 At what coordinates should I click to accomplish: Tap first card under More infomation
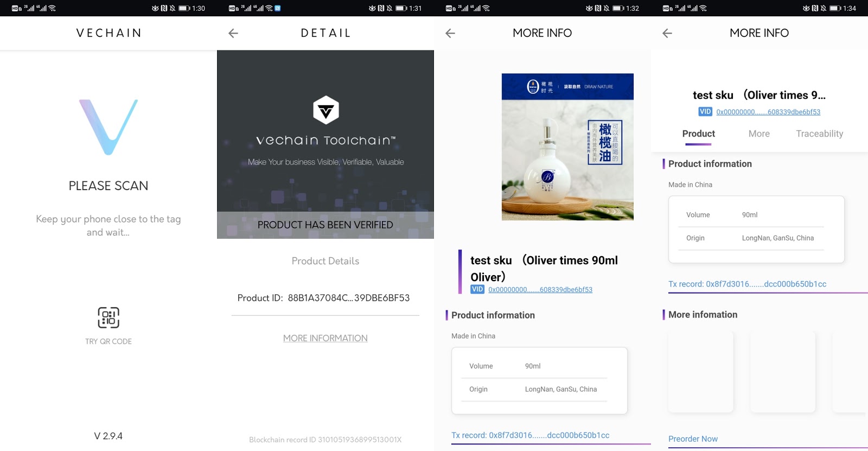tap(701, 372)
